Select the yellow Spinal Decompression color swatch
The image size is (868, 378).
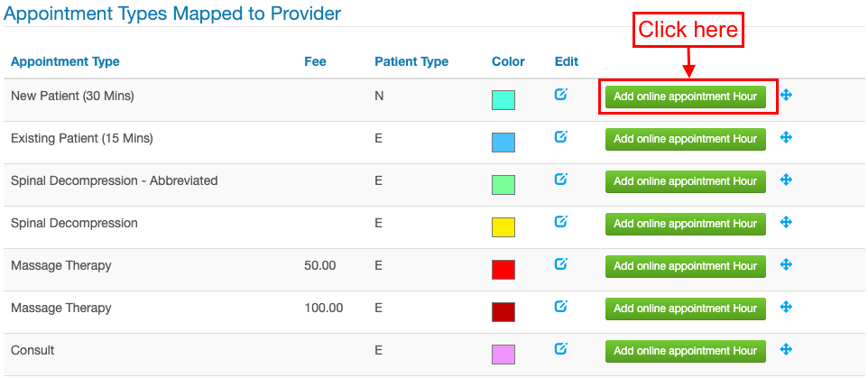(503, 227)
